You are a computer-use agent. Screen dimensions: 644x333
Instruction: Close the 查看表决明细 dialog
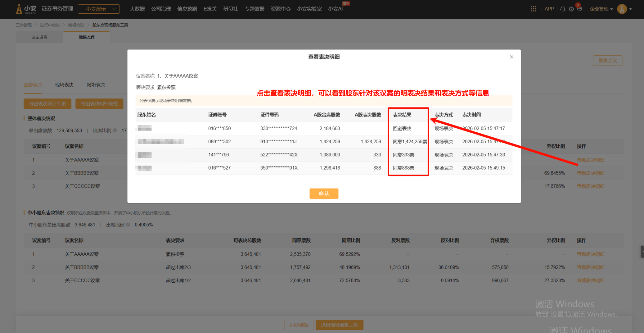511,57
